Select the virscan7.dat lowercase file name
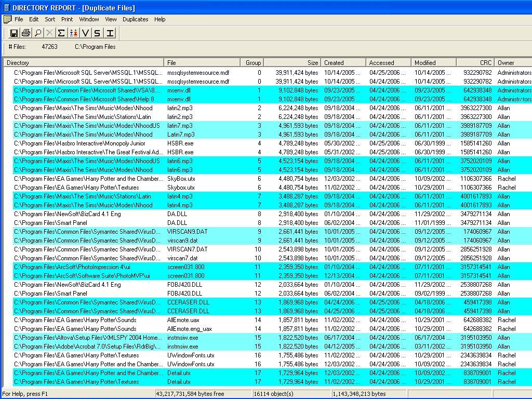Image resolution: width=532 pixels, height=399 pixels. pyautogui.click(x=182, y=258)
